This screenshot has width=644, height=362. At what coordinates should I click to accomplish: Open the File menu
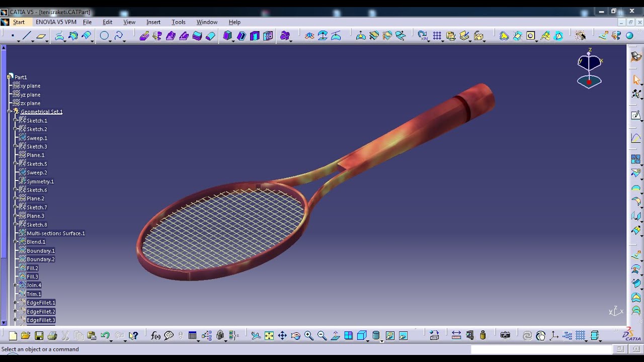click(x=87, y=22)
